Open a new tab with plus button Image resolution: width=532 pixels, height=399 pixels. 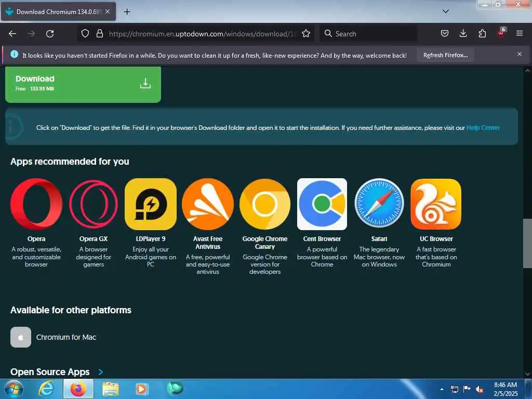point(127,12)
